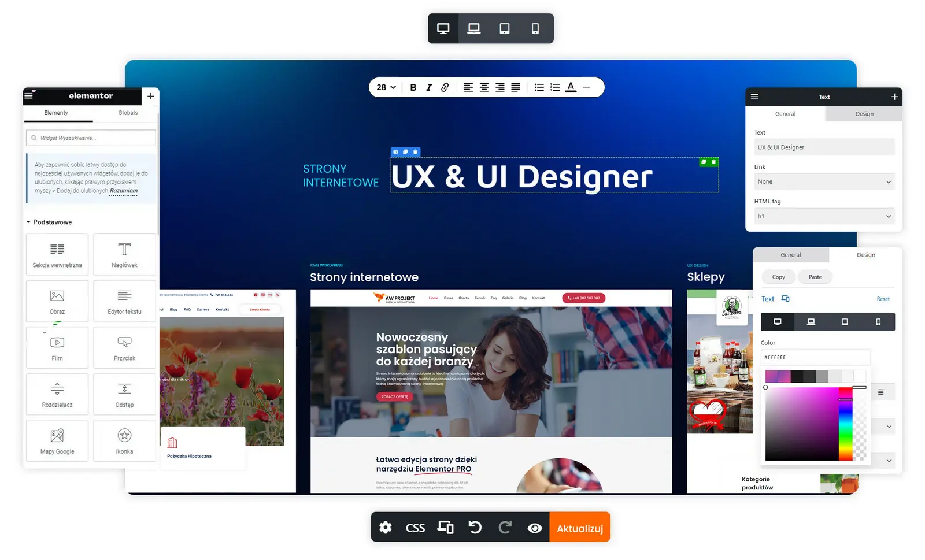Toggle bold in the text toolbar

coord(413,87)
